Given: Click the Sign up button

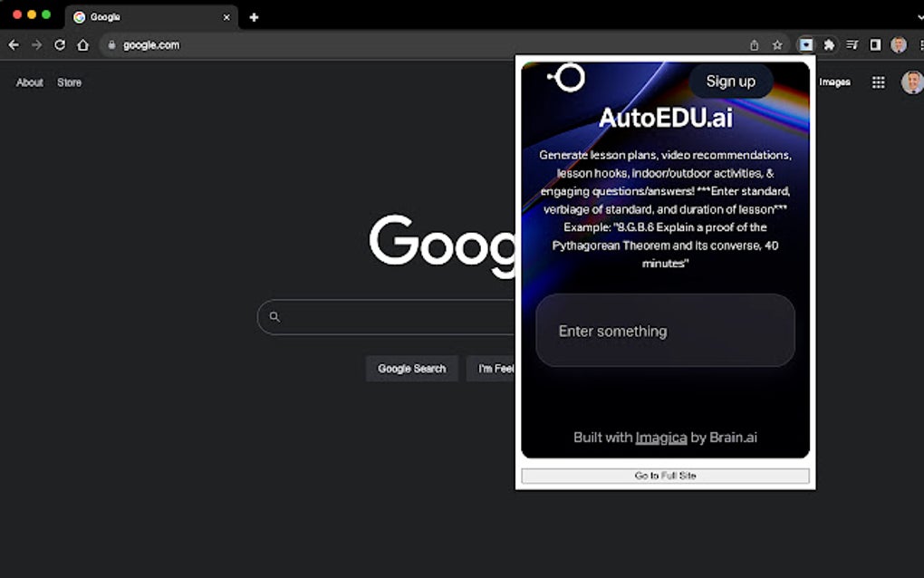Looking at the screenshot, I should coord(730,81).
